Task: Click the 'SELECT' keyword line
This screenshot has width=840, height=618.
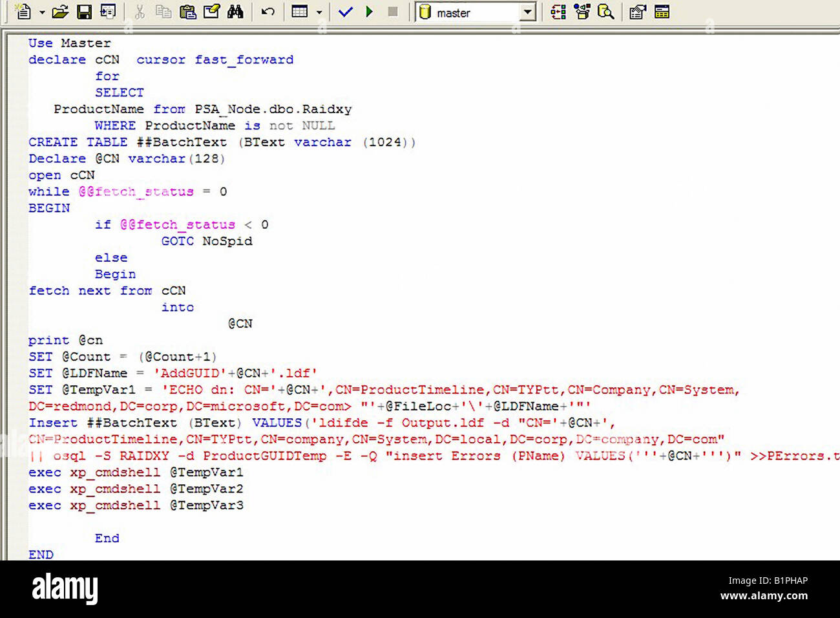Action: point(120,92)
